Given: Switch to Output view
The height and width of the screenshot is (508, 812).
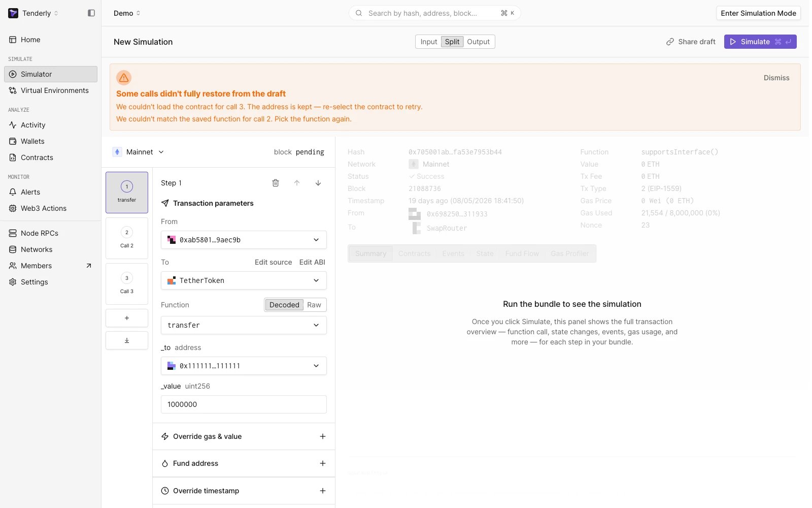Looking at the screenshot, I should (x=479, y=42).
